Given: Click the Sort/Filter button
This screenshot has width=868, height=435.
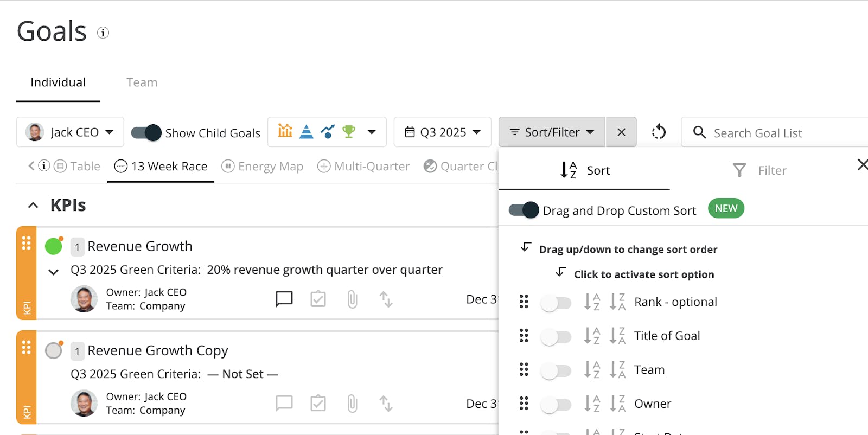Looking at the screenshot, I should coord(552,132).
